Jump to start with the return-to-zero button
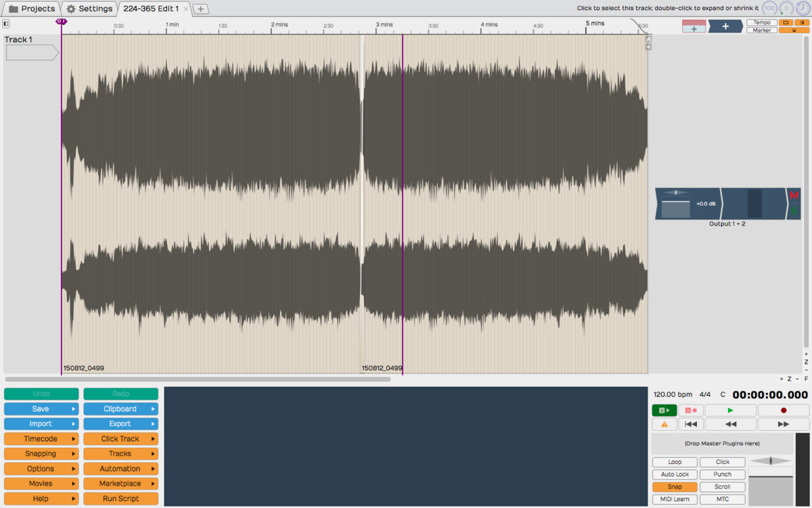Screen dimensions: 812x508 (x=690, y=424)
